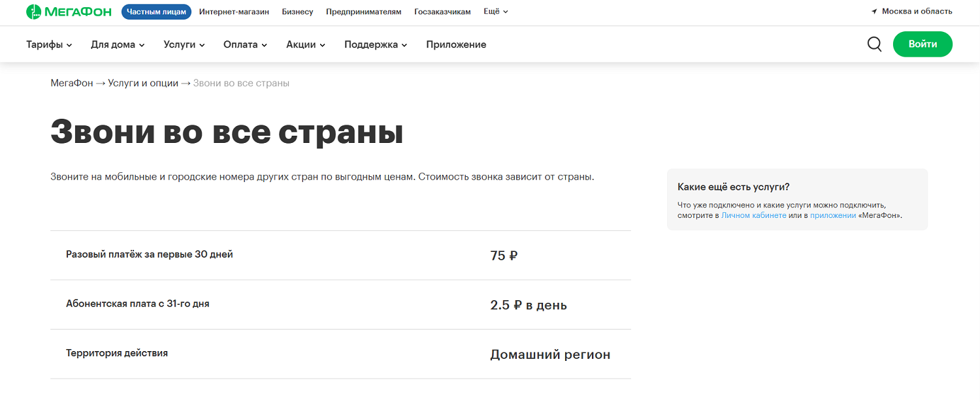Click the location arrow icon near Москва

(874, 12)
